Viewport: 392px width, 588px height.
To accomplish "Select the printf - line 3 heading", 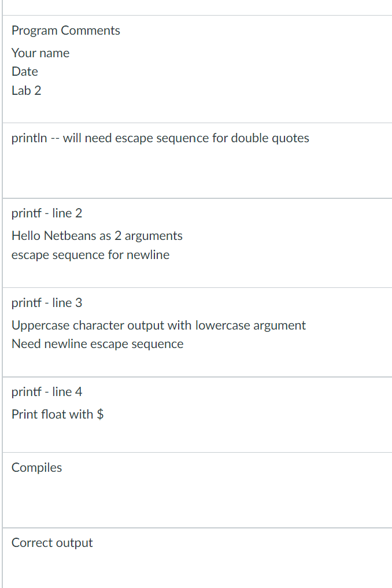I will (46, 302).
